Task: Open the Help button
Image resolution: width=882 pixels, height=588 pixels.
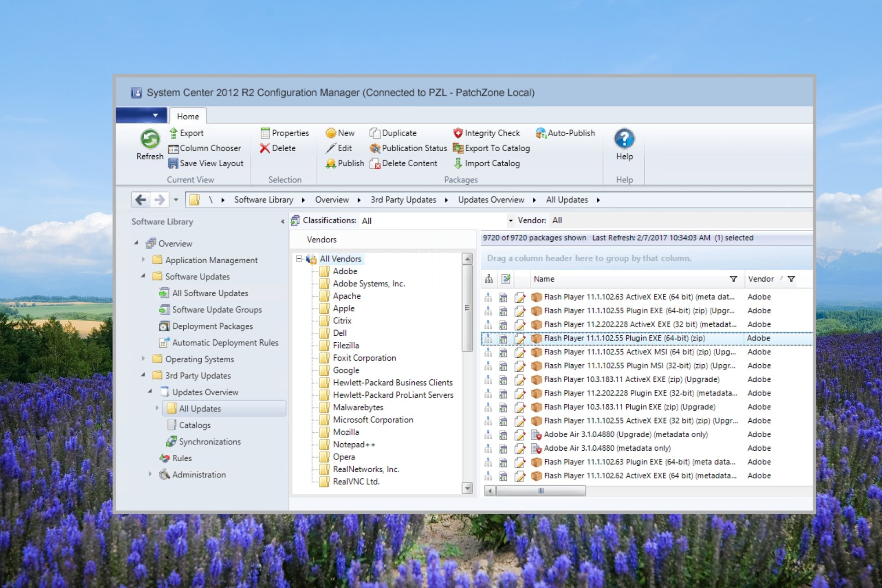Action: 624,144
